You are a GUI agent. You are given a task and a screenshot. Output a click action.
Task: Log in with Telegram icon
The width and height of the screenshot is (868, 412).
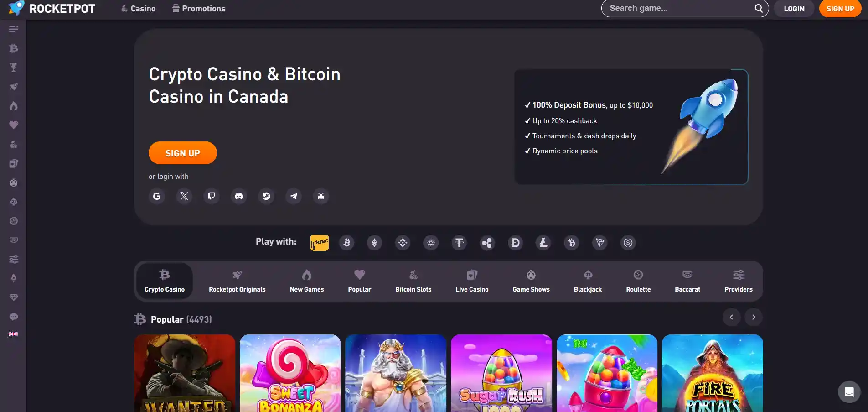(x=294, y=196)
